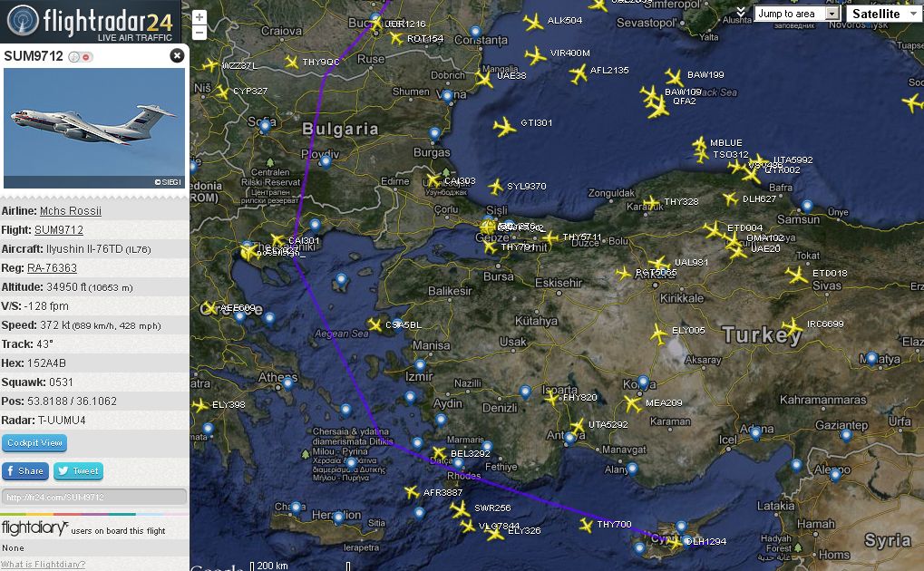Viewport: 924px width, 571px height.
Task: Select the UAL981 aircraft icon
Action: tap(659, 264)
